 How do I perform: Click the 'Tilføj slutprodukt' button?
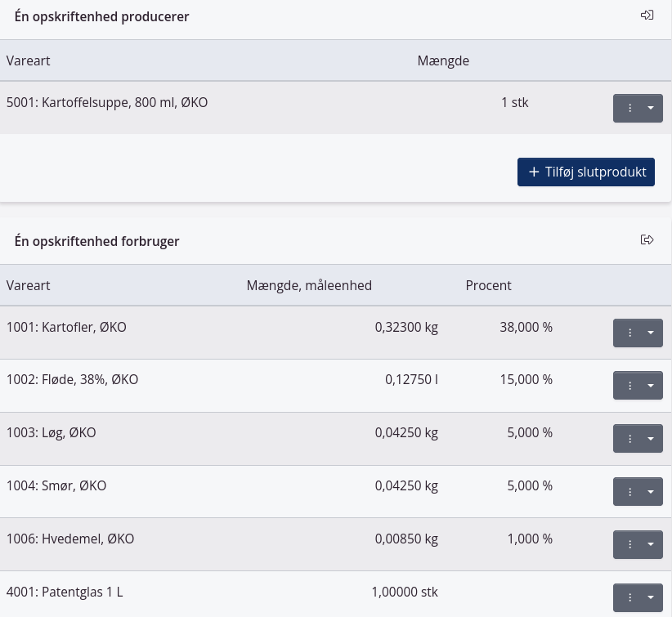pos(585,172)
